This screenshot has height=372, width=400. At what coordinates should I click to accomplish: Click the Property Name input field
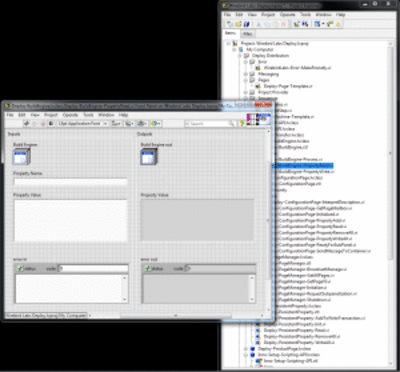pos(71,182)
